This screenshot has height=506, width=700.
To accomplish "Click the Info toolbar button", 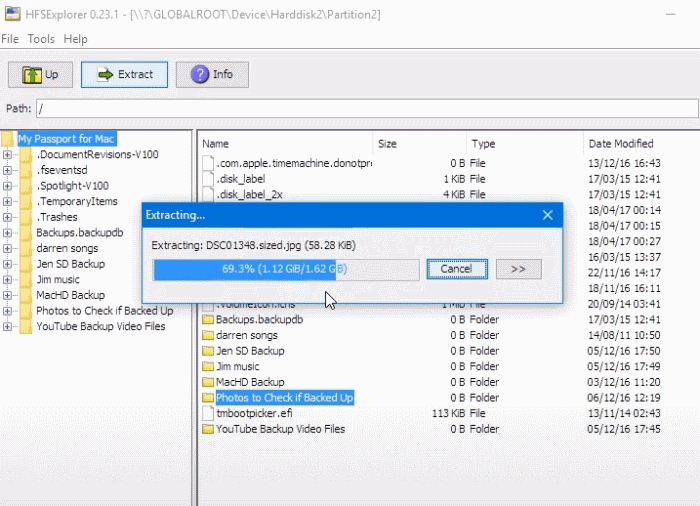I will 212,75.
